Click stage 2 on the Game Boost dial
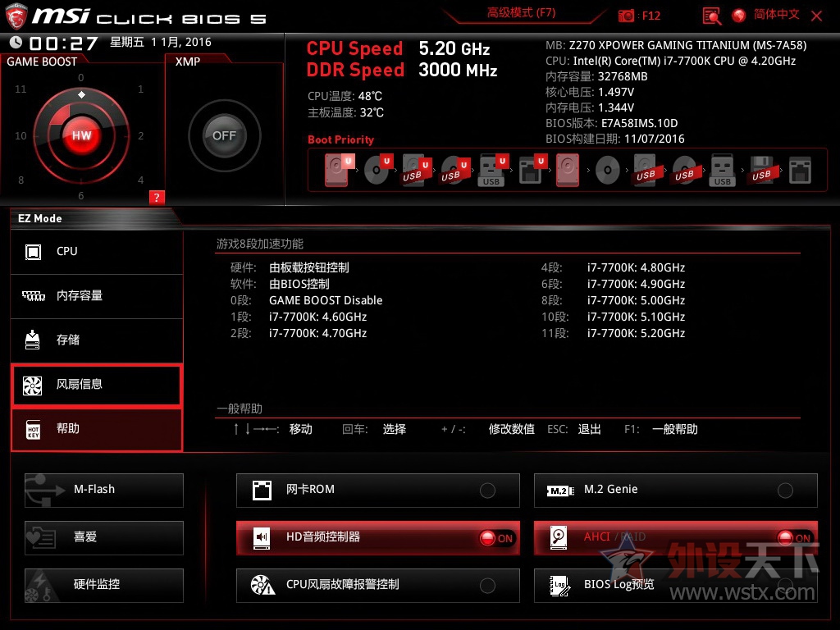840x630 pixels. (x=140, y=136)
